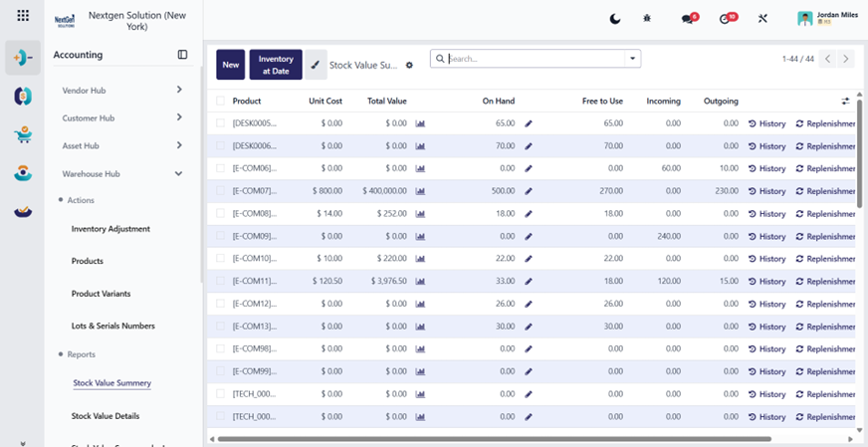The height and width of the screenshot is (447, 868).
Task: Open the activities clock icon
Action: [726, 19]
